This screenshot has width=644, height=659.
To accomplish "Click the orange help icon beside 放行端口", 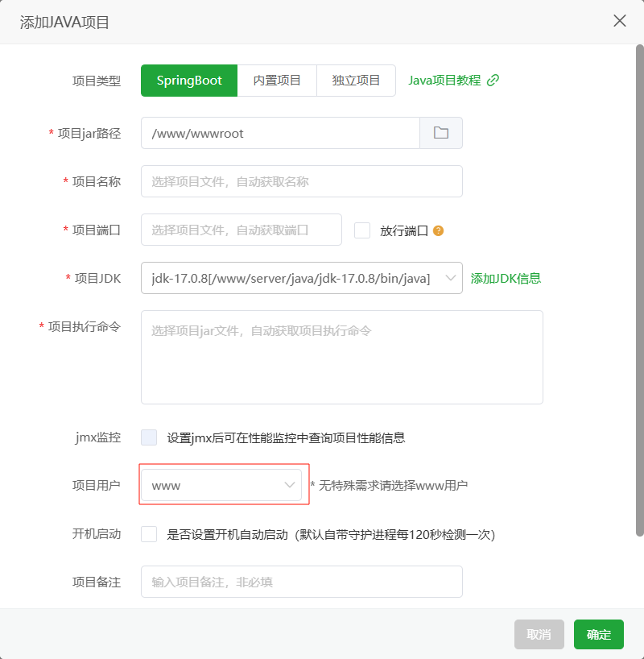I will (438, 230).
